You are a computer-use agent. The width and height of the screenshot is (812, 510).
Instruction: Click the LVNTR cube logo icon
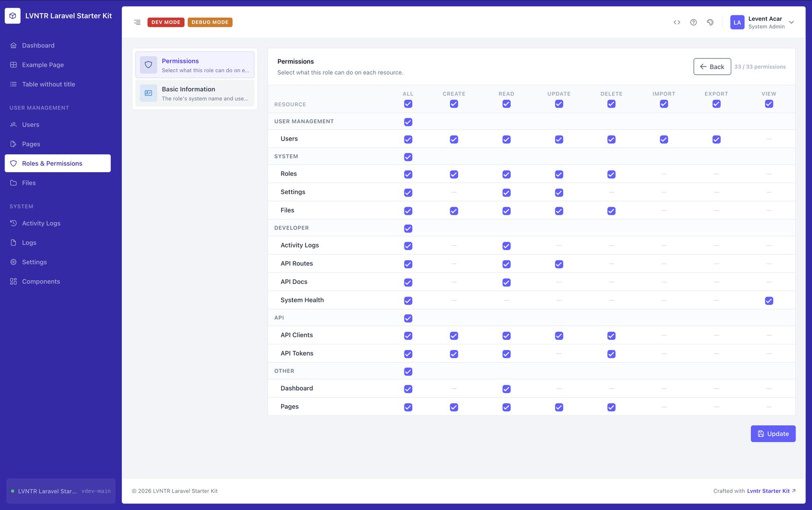pos(13,16)
